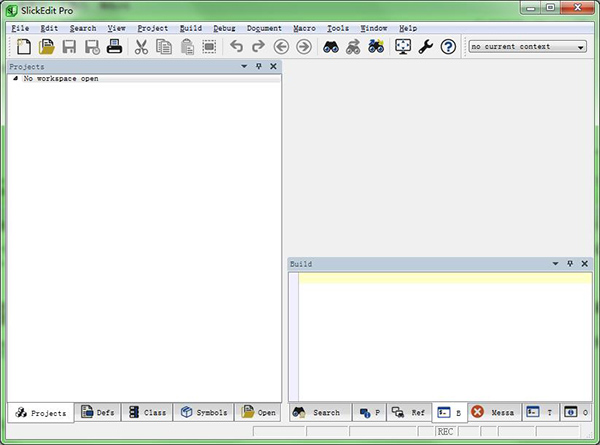Viewport: 600px width, 445px height.
Task: Switch to the Projects tab
Action: click(41, 413)
